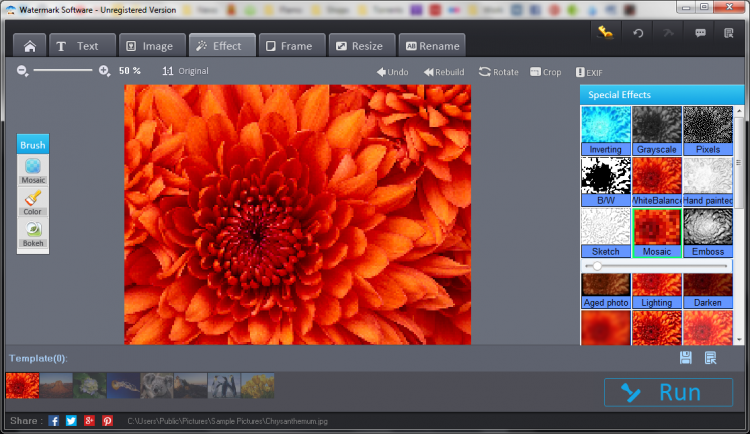Screen dimensions: 750x434
Task: Click the zoom in magnifier icon
Action: coord(104,71)
